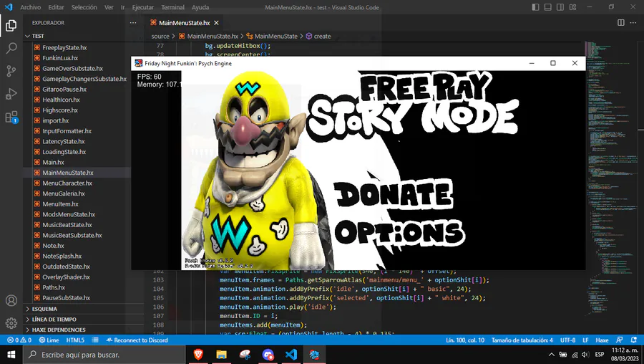
Task: Click source in the breadcrumb
Action: [160, 37]
